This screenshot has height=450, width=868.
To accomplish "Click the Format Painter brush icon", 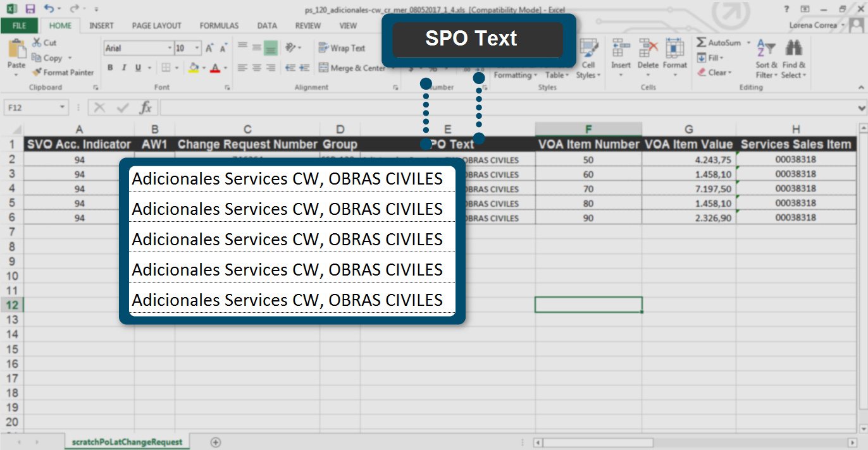I will [x=37, y=73].
